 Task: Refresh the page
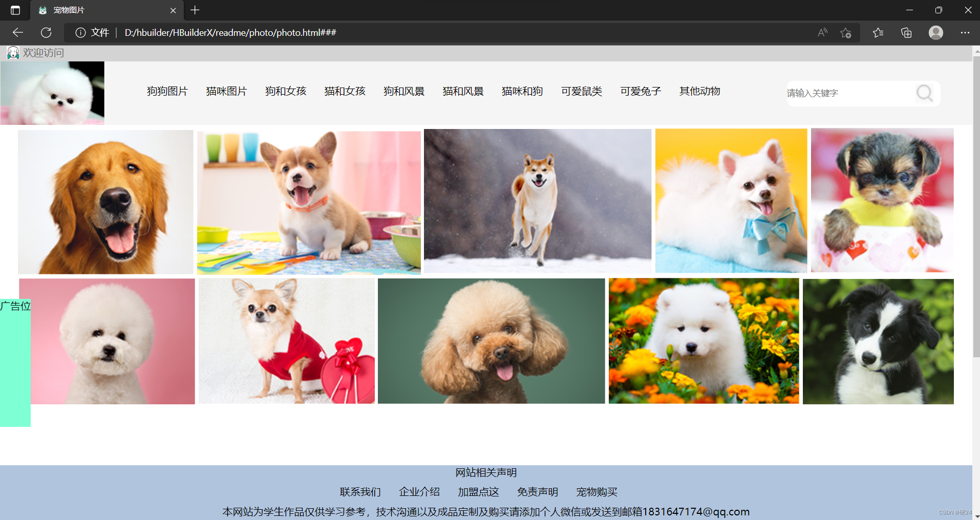46,33
